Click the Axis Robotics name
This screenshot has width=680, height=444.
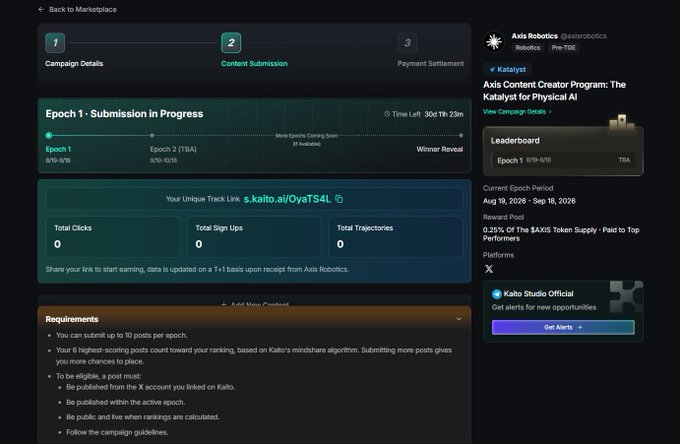pyautogui.click(x=534, y=36)
